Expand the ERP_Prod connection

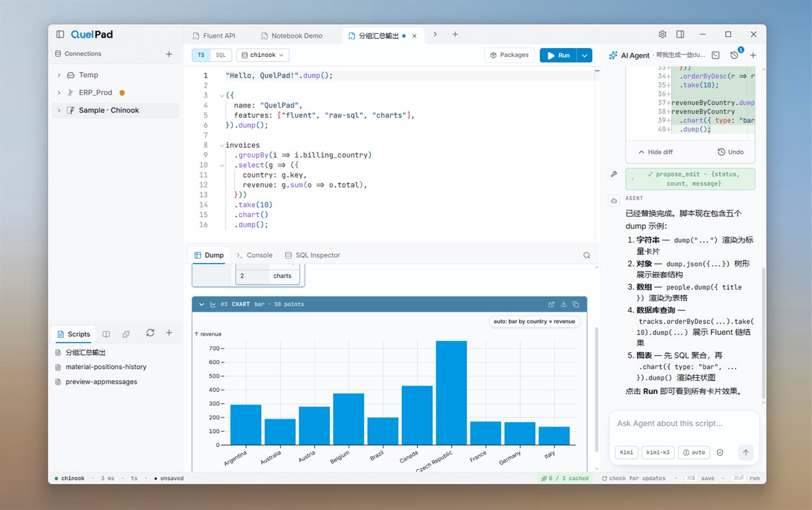click(x=59, y=93)
